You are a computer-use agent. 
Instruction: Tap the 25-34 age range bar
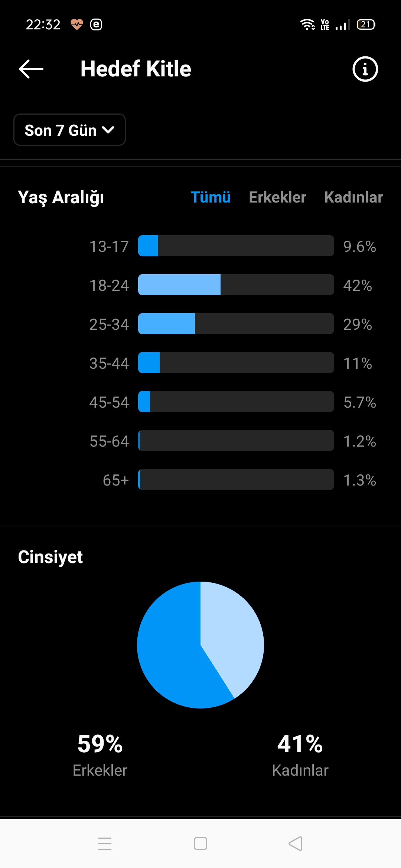pyautogui.click(x=236, y=324)
